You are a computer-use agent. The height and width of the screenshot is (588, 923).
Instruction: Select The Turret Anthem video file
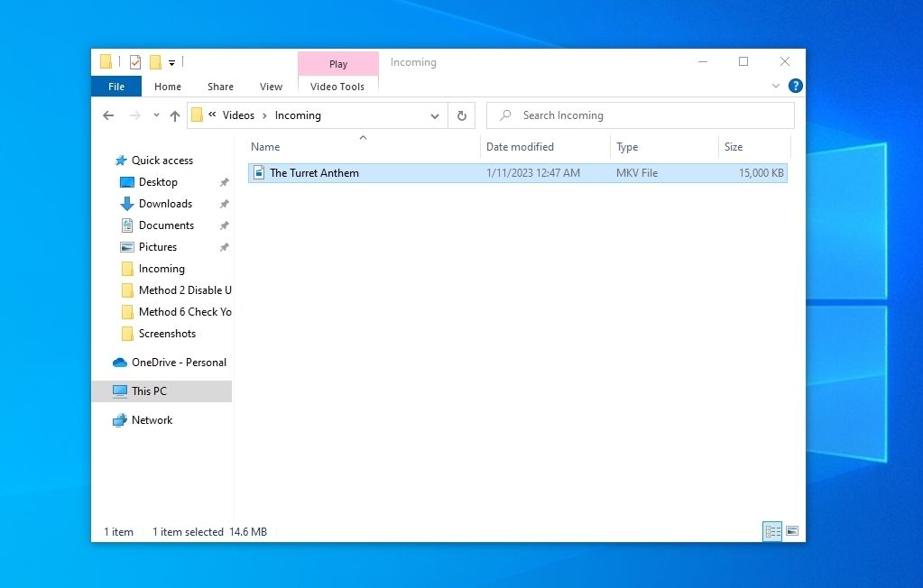click(x=316, y=172)
